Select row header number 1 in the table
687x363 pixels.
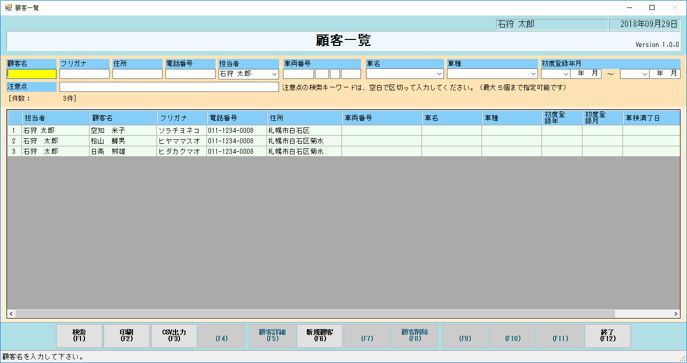click(x=14, y=130)
